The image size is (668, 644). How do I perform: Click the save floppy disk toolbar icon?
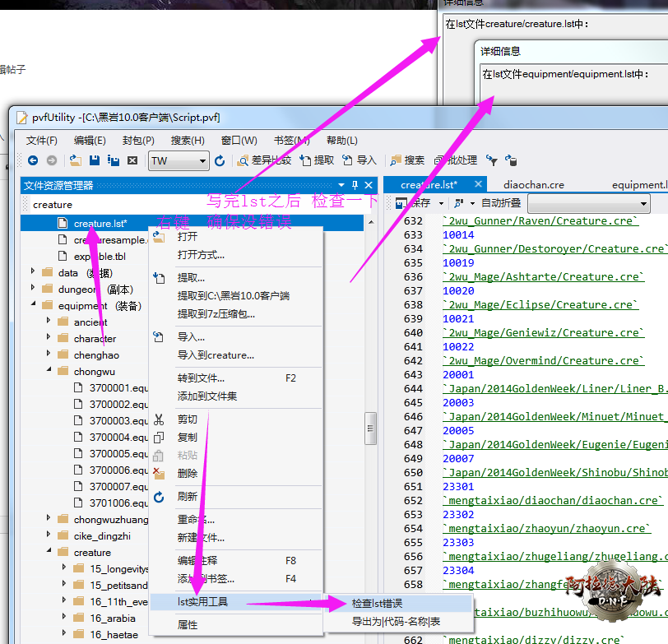tap(95, 160)
